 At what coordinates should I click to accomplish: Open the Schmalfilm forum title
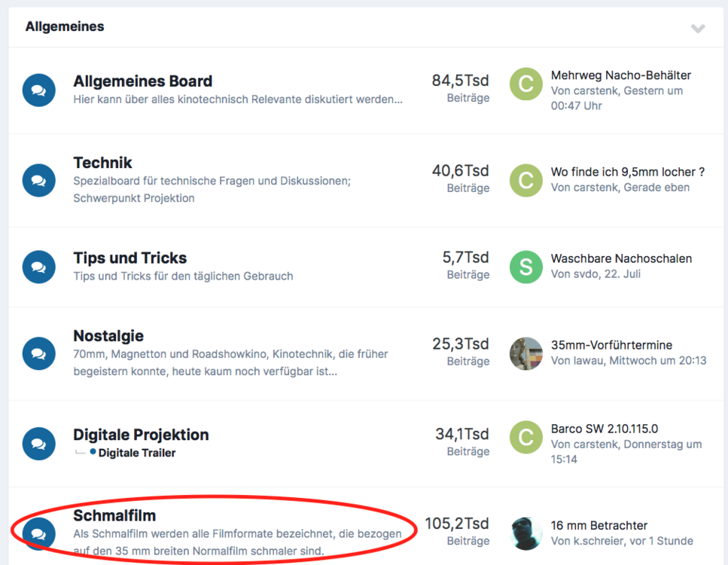114,515
